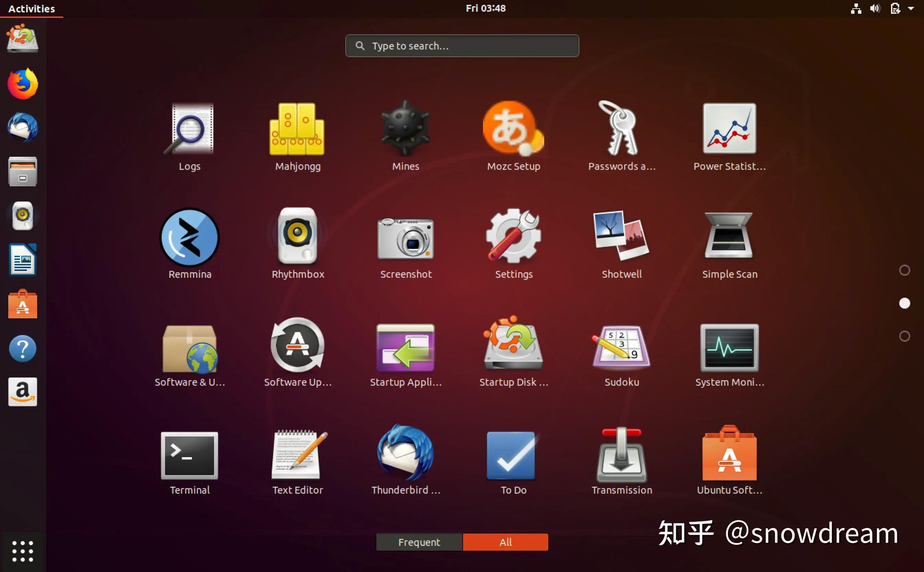This screenshot has height=572, width=924.
Task: Click the network status icon
Action: (x=856, y=8)
